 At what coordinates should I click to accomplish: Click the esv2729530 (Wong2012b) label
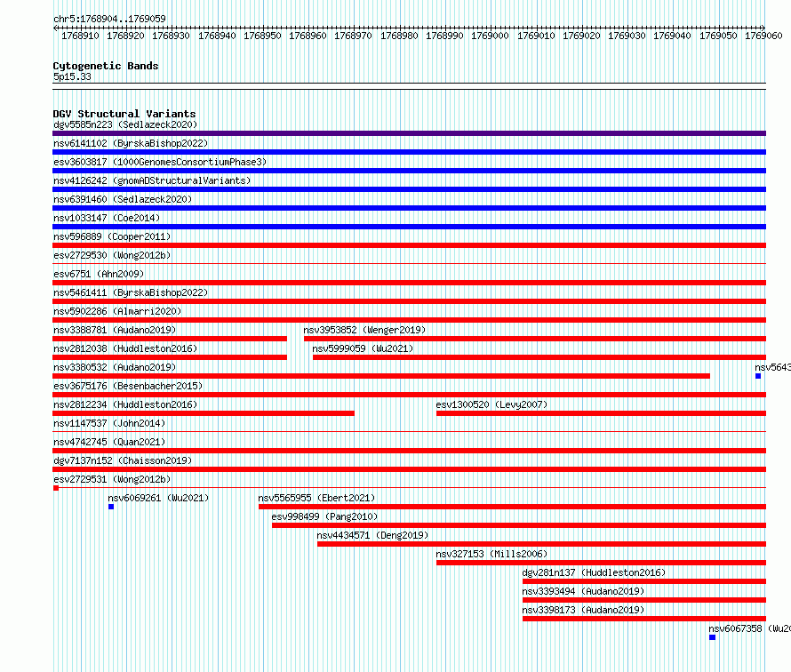point(112,255)
